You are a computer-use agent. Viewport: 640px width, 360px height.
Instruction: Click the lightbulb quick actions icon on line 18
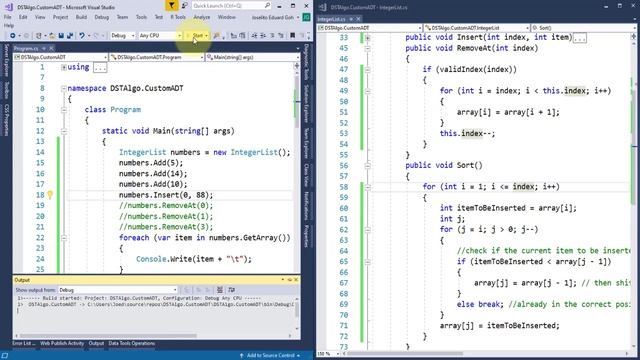pos(50,195)
